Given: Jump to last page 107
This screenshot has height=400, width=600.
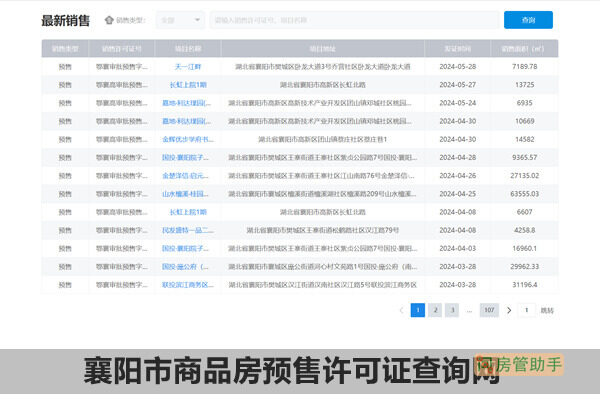Looking at the screenshot, I should pos(489,310).
